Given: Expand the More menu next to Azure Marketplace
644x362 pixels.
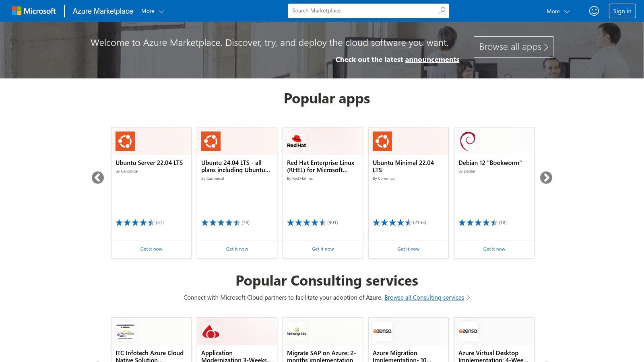Looking at the screenshot, I should point(152,11).
